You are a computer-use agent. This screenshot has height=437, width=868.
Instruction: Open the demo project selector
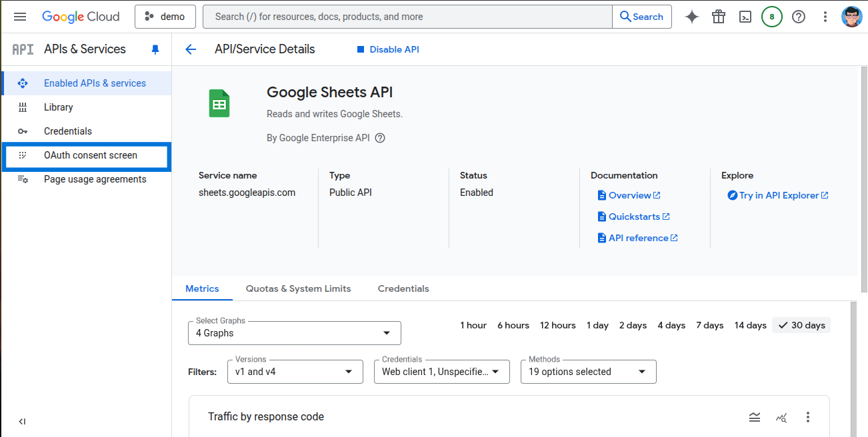pos(165,17)
